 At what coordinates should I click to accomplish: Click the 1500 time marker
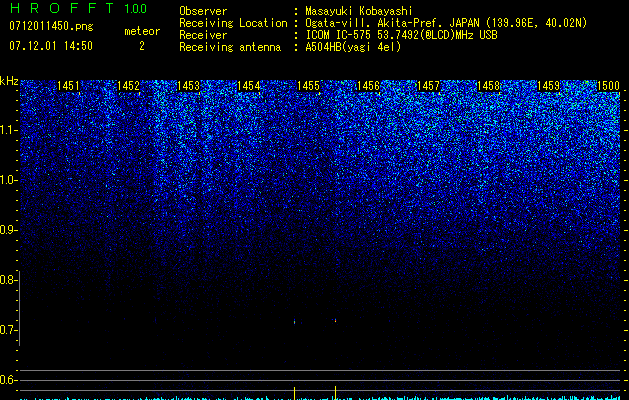click(609, 86)
